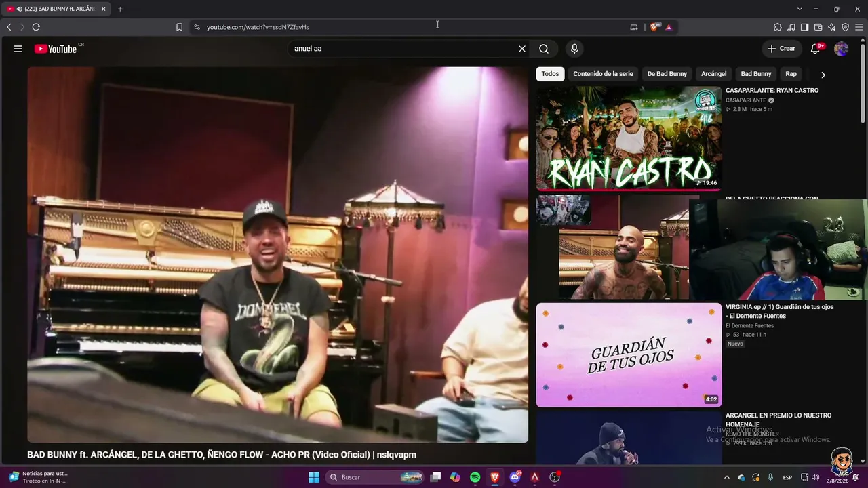Visit El Demente Fuentes channel
The width and height of the screenshot is (868, 488).
point(749,326)
